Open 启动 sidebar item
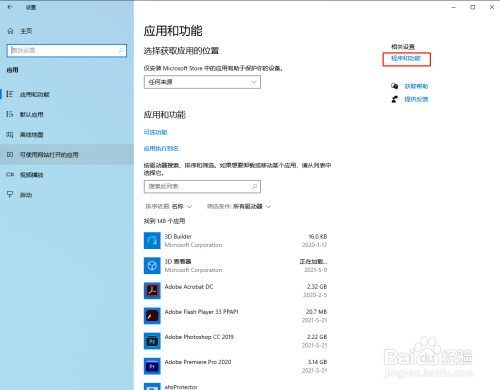This screenshot has height=390, width=500. 67,195
